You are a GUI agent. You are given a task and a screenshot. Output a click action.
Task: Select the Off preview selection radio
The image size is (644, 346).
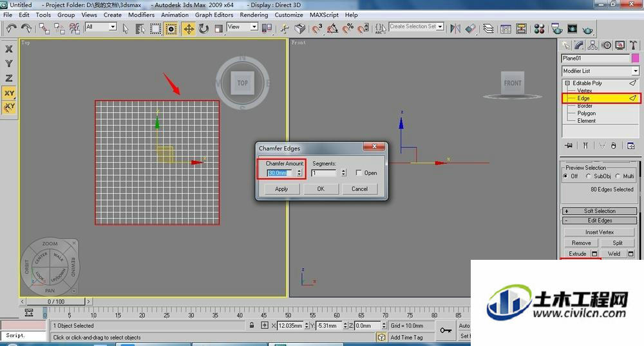tap(565, 176)
